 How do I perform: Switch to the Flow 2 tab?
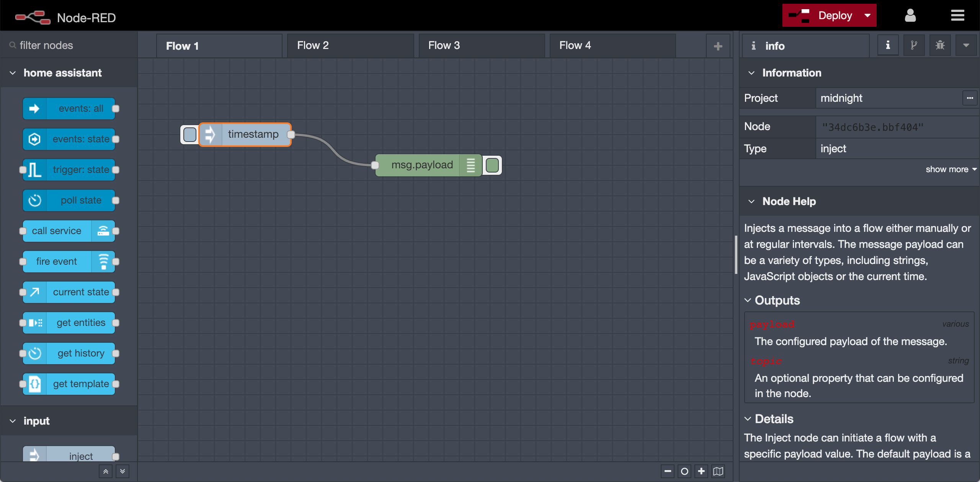tap(313, 46)
